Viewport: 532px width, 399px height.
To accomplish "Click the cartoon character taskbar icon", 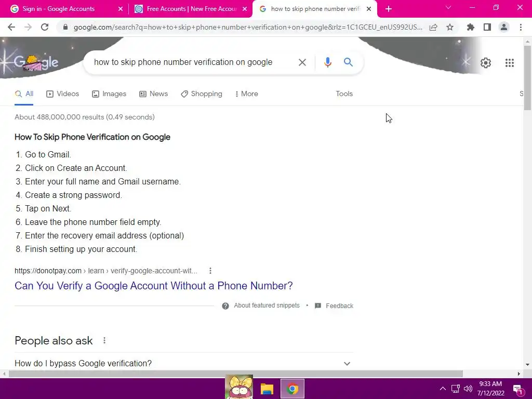I will click(x=239, y=387).
